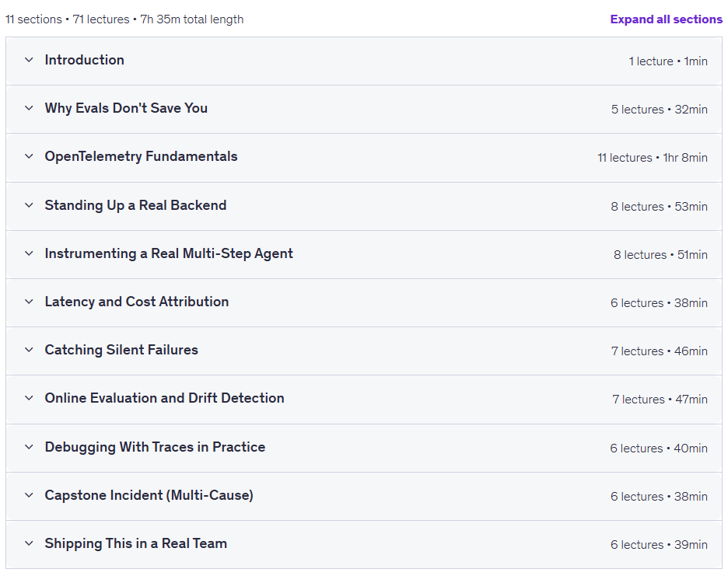Click Expand all sections link

coord(667,19)
